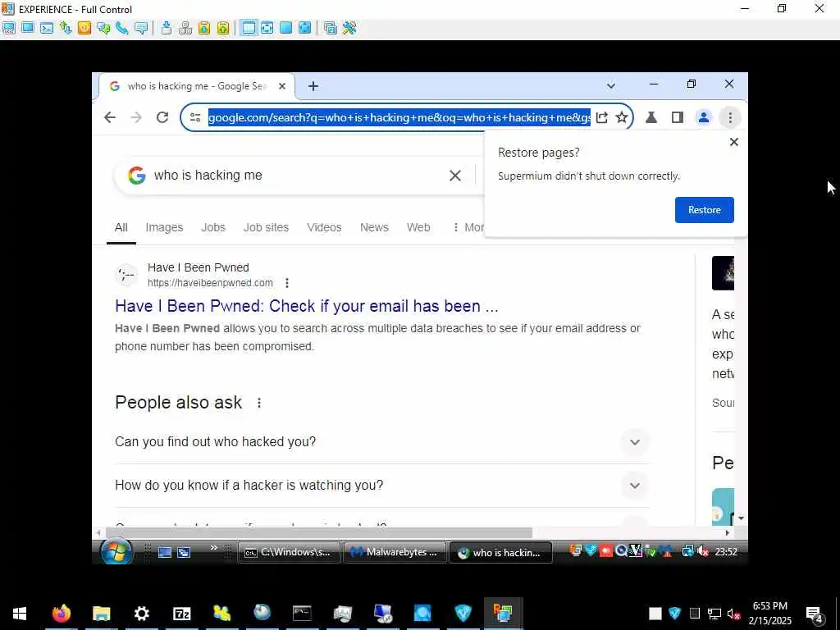Click the keyboard keys icon in remote toolbar
The image size is (840, 630).
coord(185,28)
